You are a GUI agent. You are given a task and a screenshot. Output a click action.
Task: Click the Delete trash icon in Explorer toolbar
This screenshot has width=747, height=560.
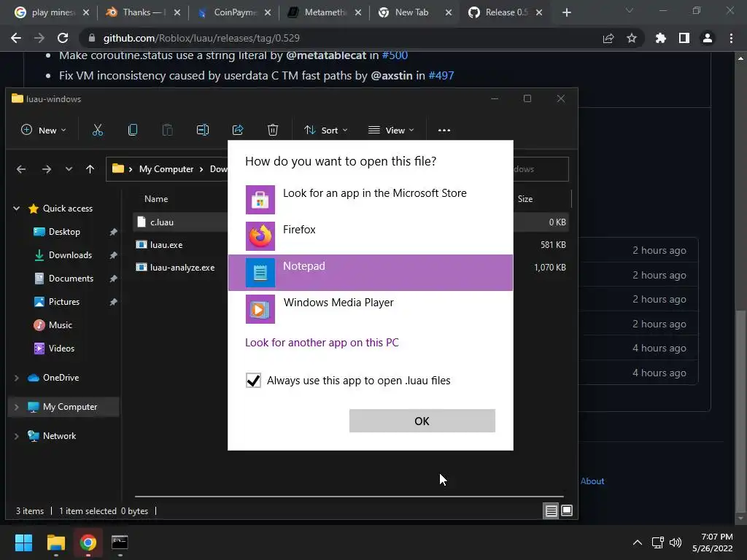273,130
